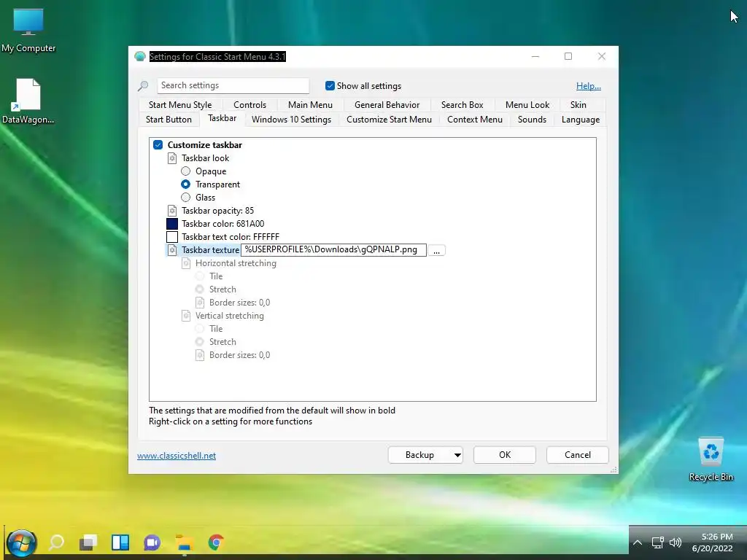The width and height of the screenshot is (747, 560).
Task: Open Task View icon on taskbar
Action: 88,542
